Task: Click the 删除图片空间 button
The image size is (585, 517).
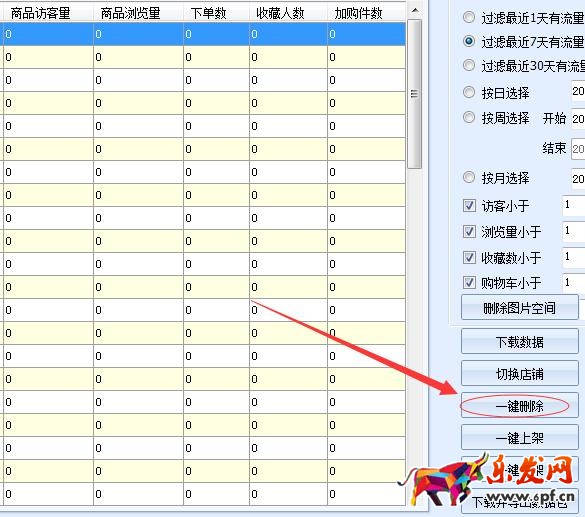Action: 520,308
